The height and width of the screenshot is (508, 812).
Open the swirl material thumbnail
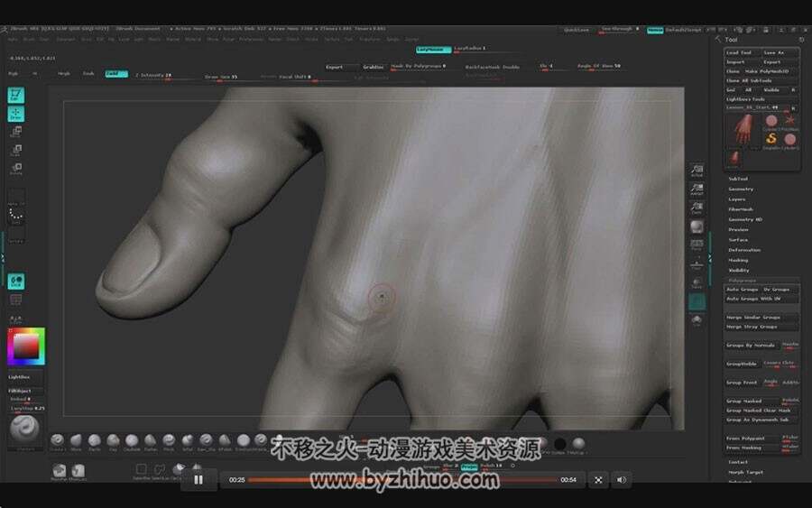click(24, 429)
